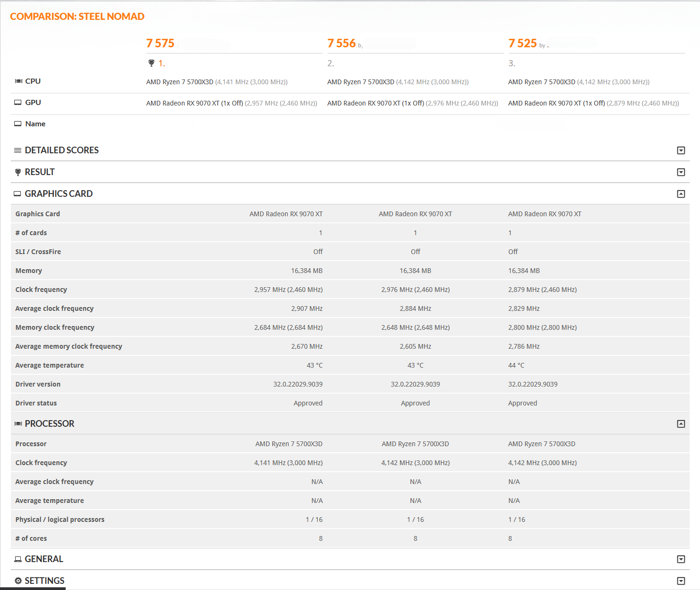Image resolution: width=700 pixels, height=590 pixels.
Task: Click the 4,141 MHz (3,000 MHz) processor clock in Processor table
Action: coord(288,463)
